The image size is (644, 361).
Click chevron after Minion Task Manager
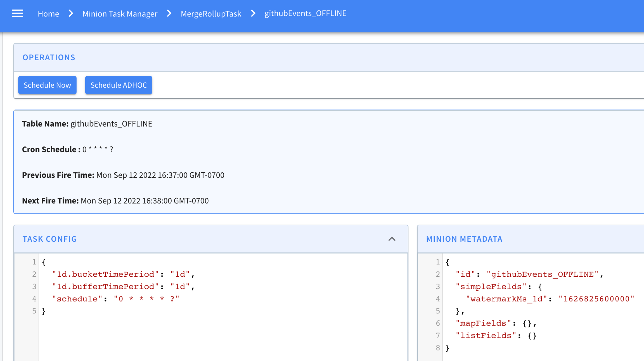169,13
